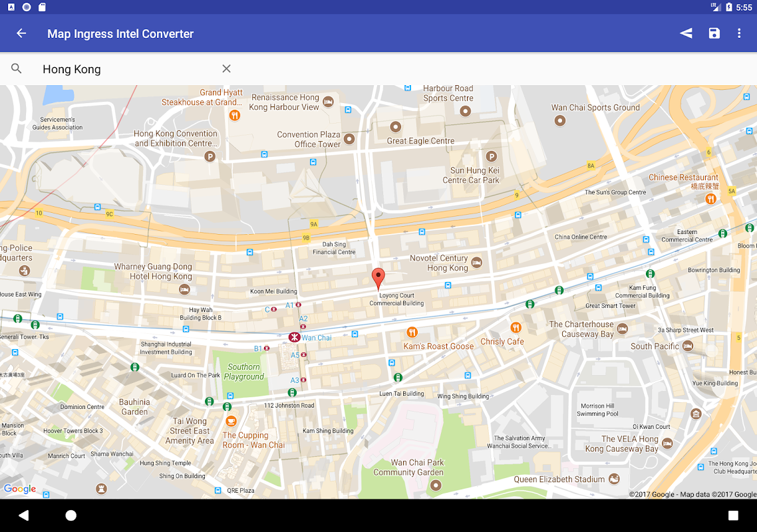The height and width of the screenshot is (532, 757).
Task: Select the Charterhouse Causeway Bay hotel icon
Action: point(623,329)
